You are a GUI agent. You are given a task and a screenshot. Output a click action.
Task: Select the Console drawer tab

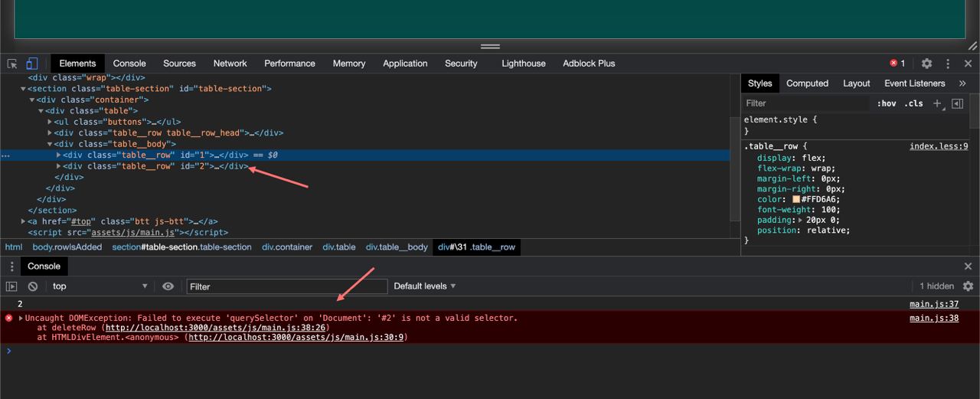(x=44, y=267)
